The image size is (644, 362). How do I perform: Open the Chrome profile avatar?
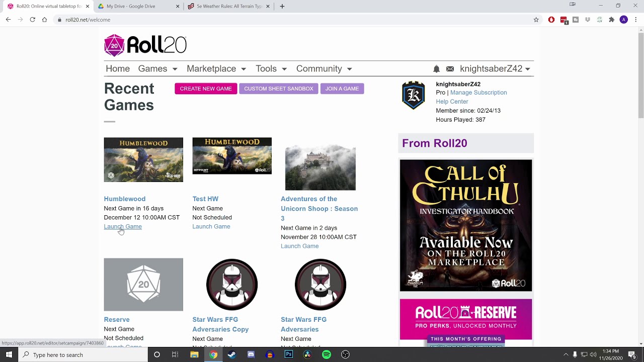tap(624, 20)
